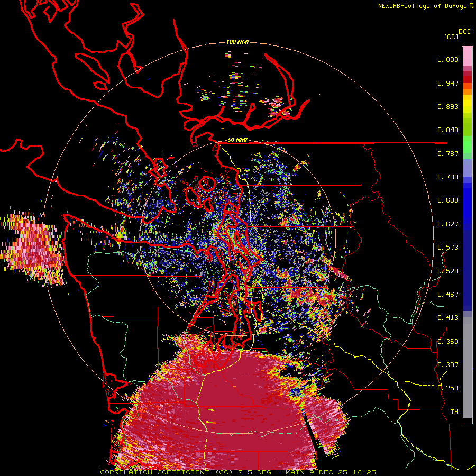Select the 0.467 scale value
Viewport: 476px width, 476px height.
[x=448, y=295]
